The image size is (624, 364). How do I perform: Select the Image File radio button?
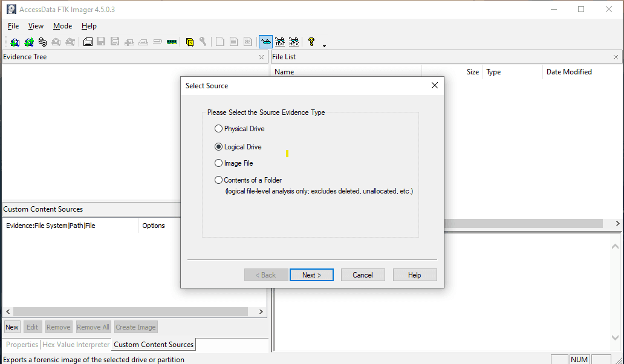click(218, 163)
